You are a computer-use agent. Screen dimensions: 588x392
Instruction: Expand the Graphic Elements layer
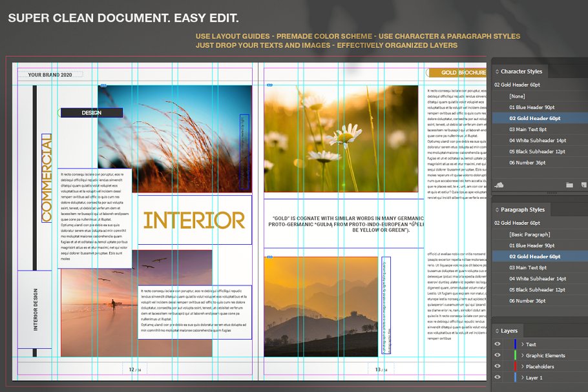[x=522, y=355]
